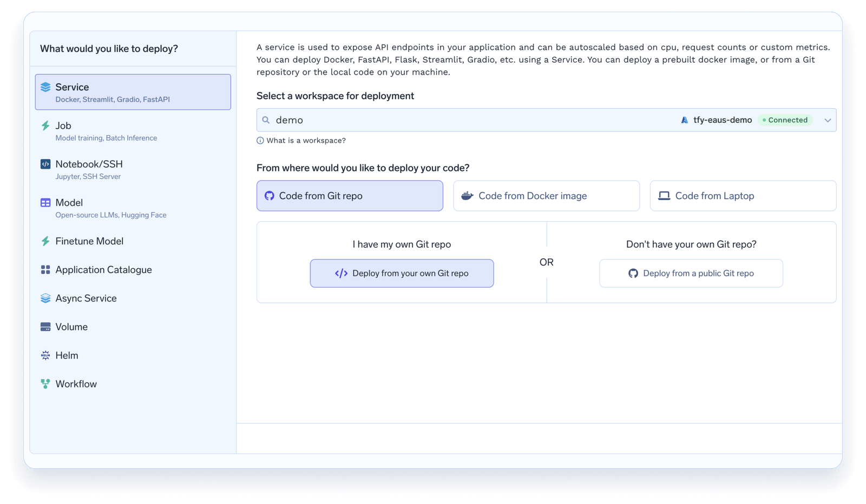Image resolution: width=866 pixels, height=504 pixels.
Task: Switch deploy source to Code from Laptop
Action: point(742,196)
